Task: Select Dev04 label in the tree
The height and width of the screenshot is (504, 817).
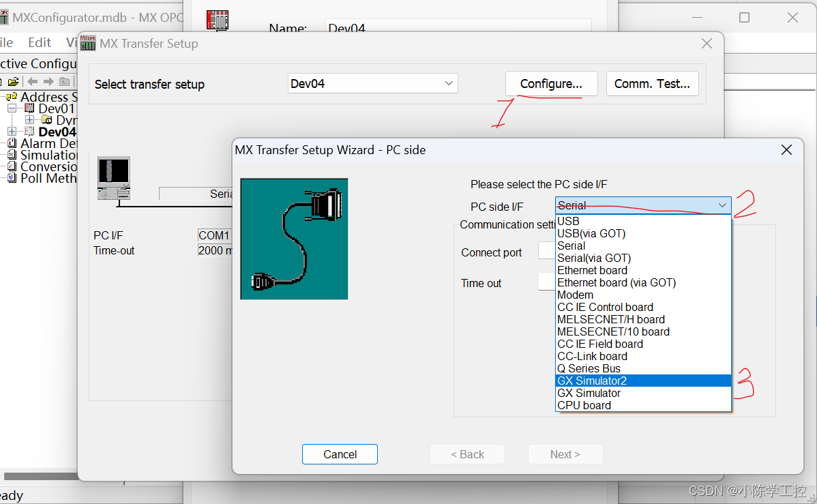Action: coord(57,132)
